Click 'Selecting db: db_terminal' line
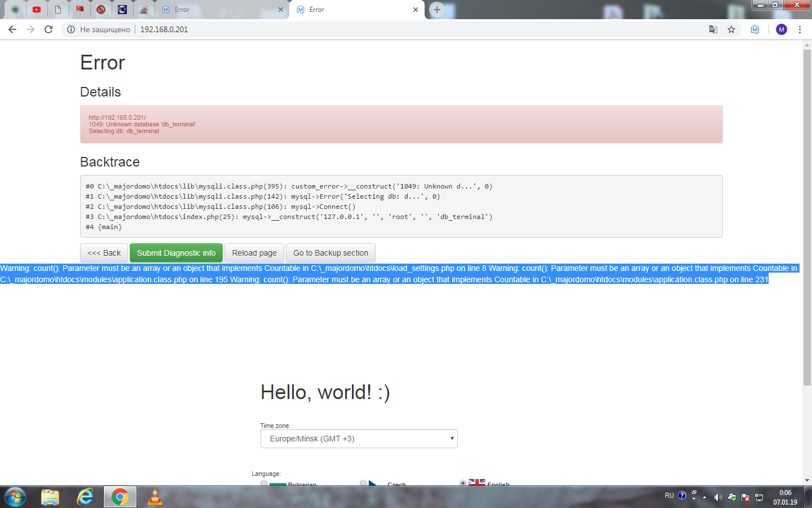812x508 pixels. point(123,131)
